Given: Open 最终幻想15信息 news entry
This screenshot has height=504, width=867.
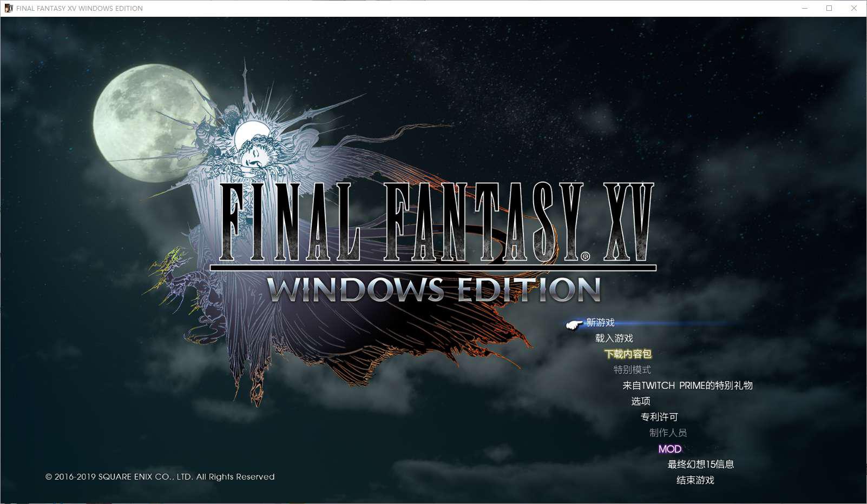Looking at the screenshot, I should tap(701, 464).
